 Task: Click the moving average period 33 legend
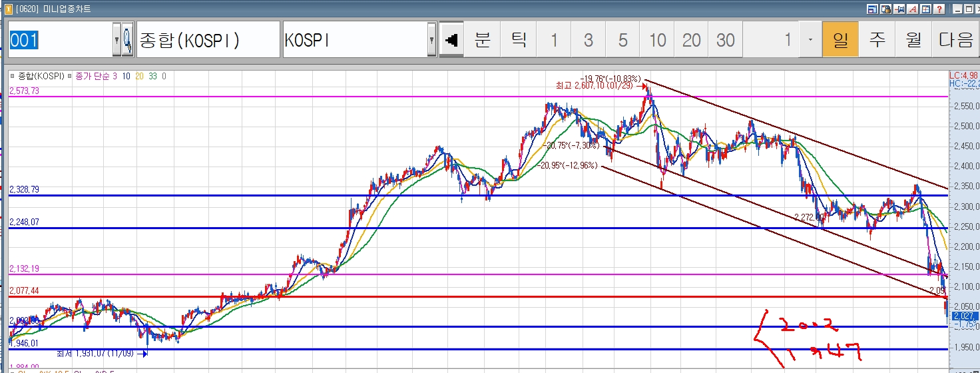tap(153, 76)
